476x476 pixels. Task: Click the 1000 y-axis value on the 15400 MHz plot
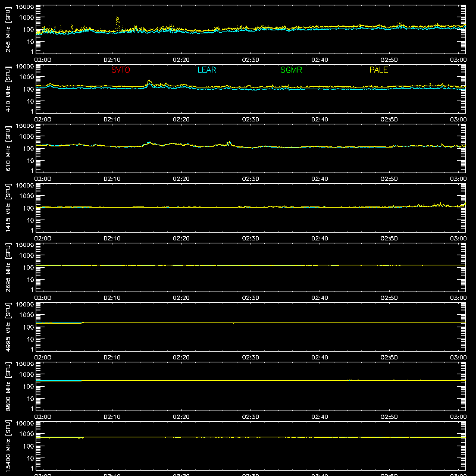[x=27, y=434]
